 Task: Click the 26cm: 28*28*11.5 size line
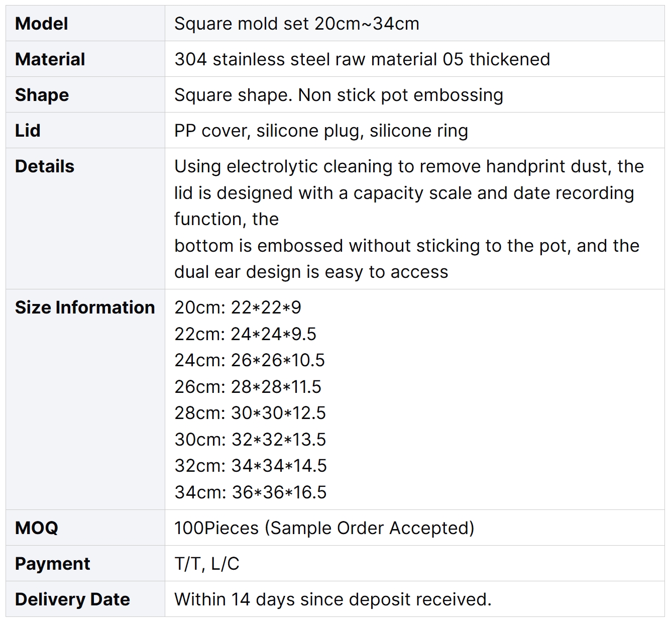[x=248, y=387]
